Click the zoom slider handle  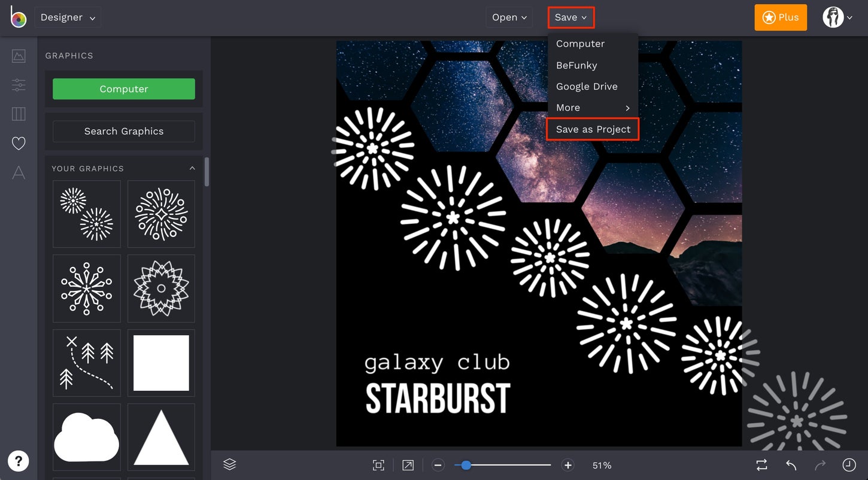pos(466,465)
